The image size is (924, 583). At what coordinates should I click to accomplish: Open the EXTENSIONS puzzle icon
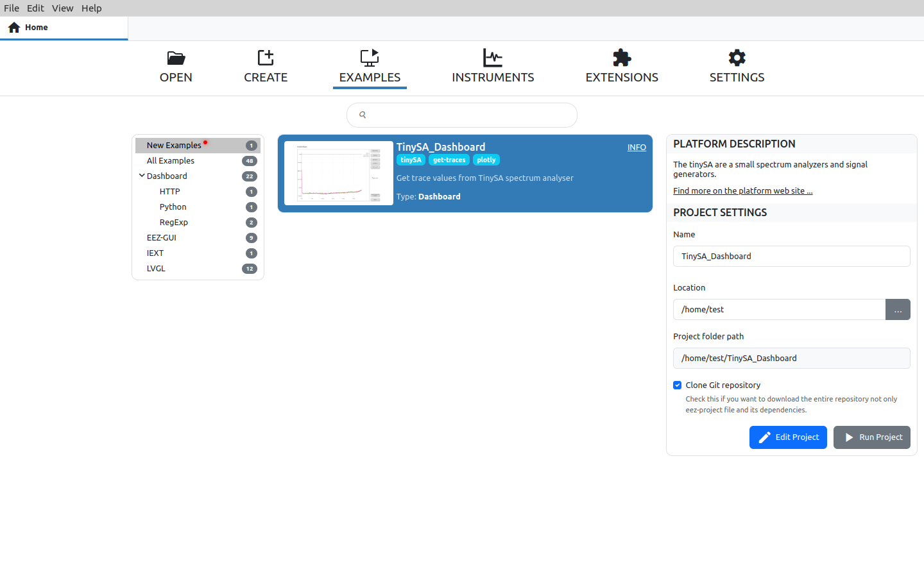pyautogui.click(x=622, y=58)
